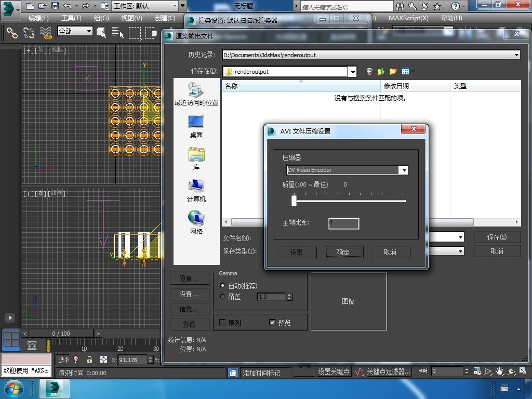The height and width of the screenshot is (399, 532).
Task: Toggle 设置关键点 mode
Action: click(334, 371)
